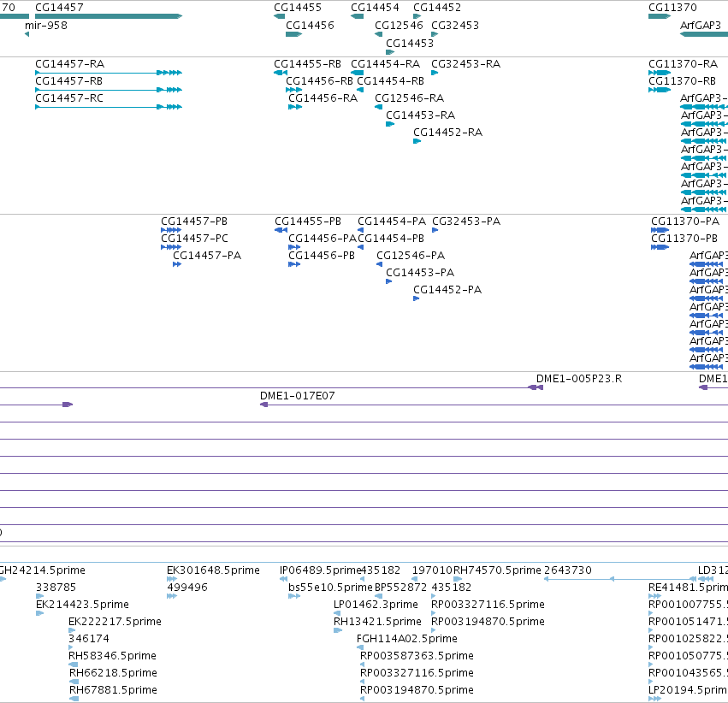This screenshot has height=703, width=728.
Task: Click the CG14456 gene label
Action: [310, 25]
